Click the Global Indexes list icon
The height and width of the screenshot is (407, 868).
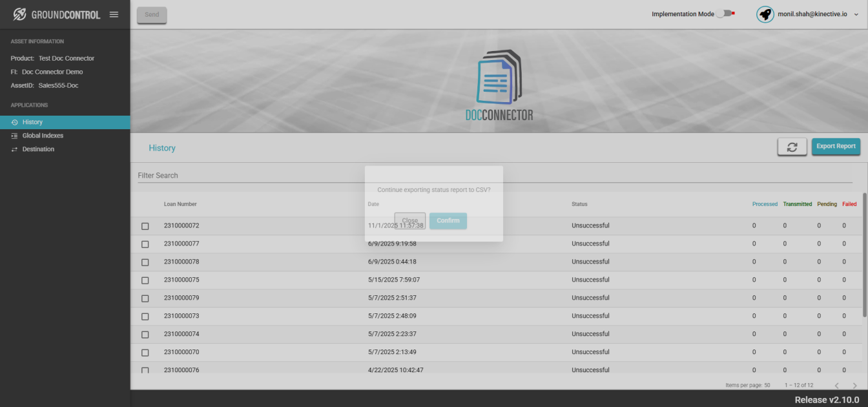tap(15, 136)
